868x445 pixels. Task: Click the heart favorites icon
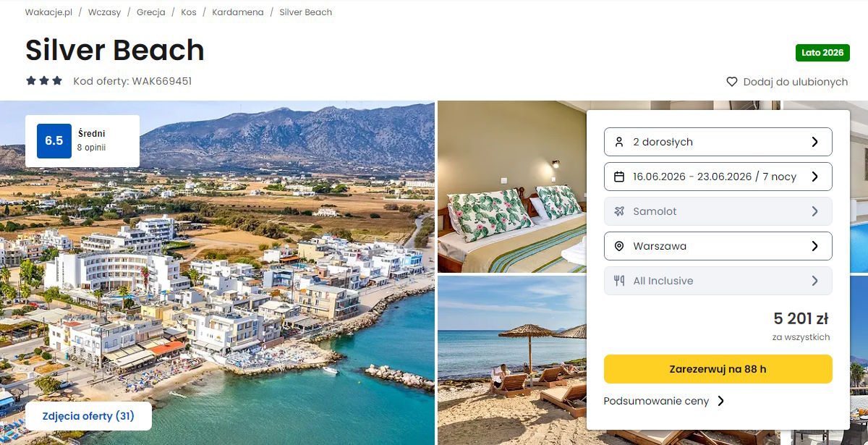732,82
